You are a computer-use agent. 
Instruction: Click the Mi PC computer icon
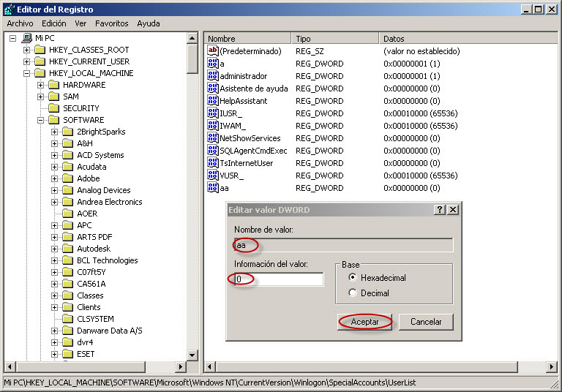pyautogui.click(x=27, y=37)
